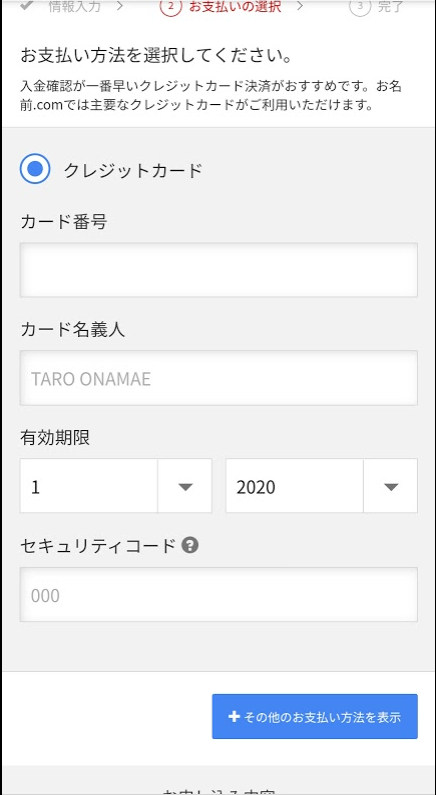Click the クレジットカード label text
This screenshot has height=795, width=436.
[x=133, y=170]
